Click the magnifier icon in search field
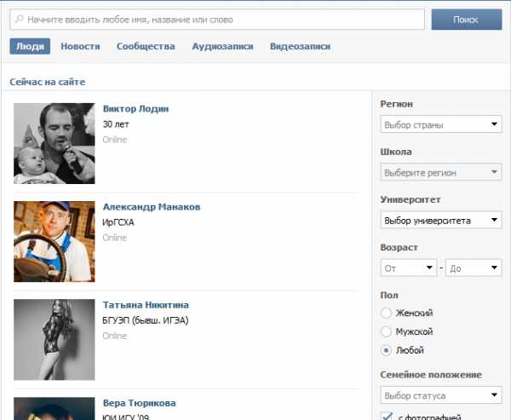 (x=20, y=19)
